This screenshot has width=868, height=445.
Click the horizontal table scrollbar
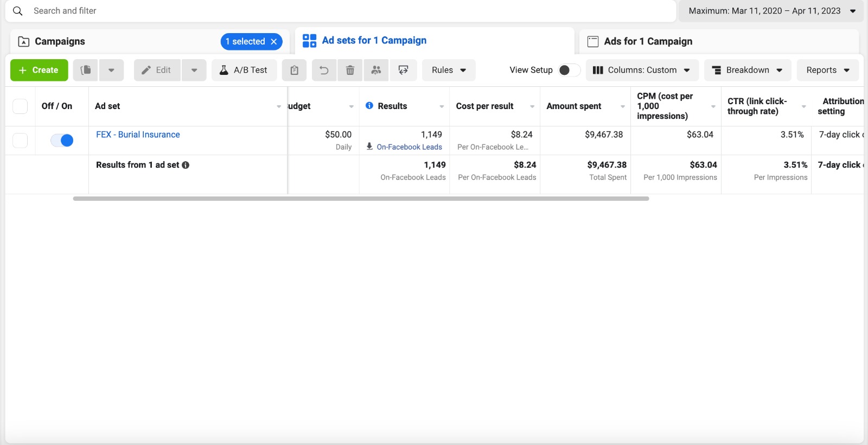point(361,199)
